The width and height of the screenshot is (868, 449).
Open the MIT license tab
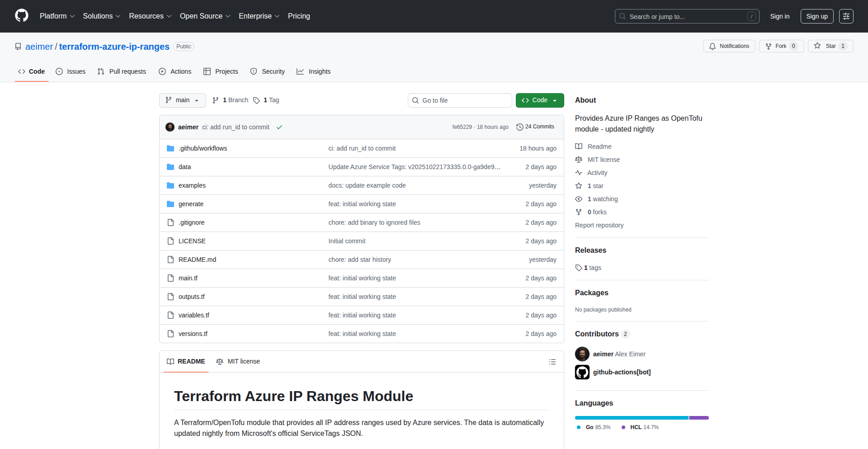238,362
